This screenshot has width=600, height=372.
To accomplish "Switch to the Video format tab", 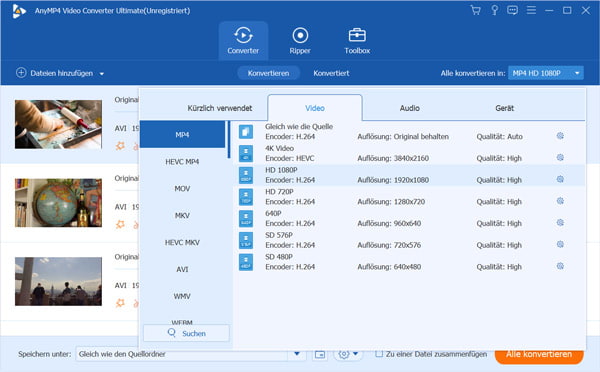I will tap(315, 108).
